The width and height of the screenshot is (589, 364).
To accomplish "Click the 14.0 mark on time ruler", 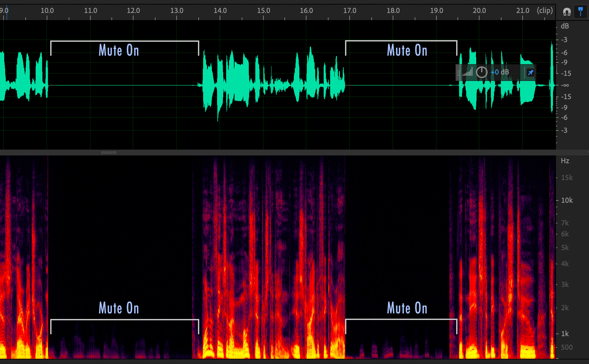I will [220, 10].
